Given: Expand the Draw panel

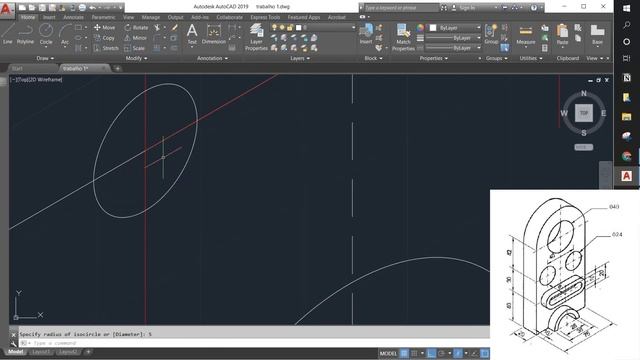Looking at the screenshot, I should point(45,58).
